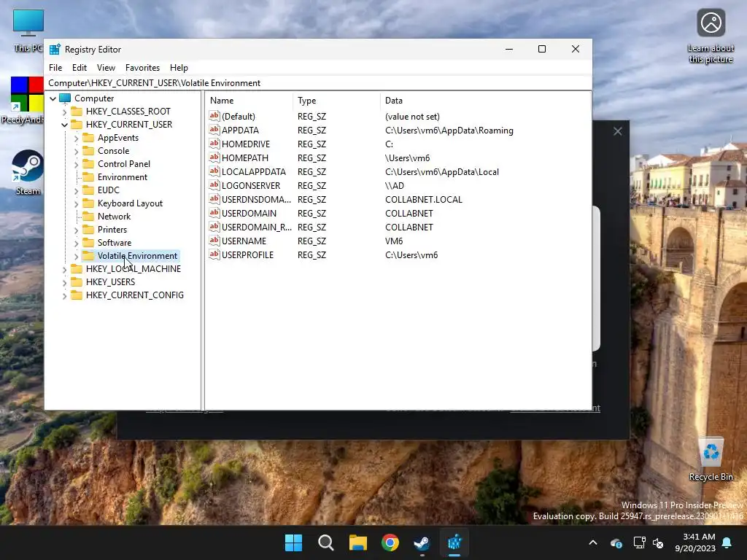This screenshot has width=747, height=560.
Task: Click the registry path address bar
Action: click(318, 83)
